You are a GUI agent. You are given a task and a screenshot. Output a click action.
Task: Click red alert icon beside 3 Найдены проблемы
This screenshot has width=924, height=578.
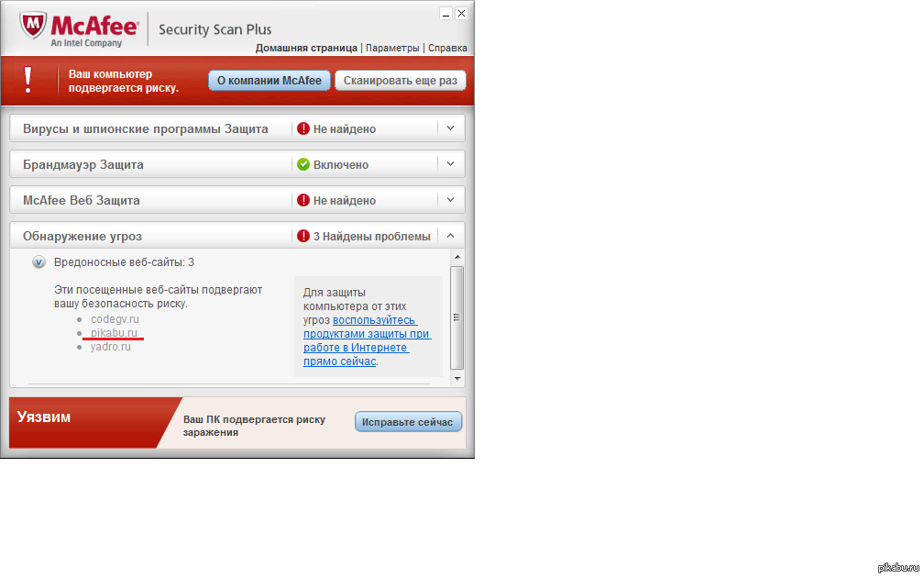[x=302, y=237]
